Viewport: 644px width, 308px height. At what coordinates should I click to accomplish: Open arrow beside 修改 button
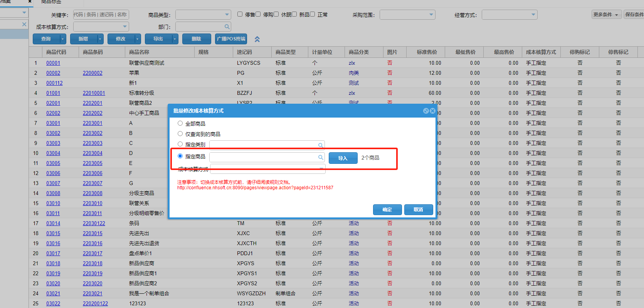pos(137,39)
